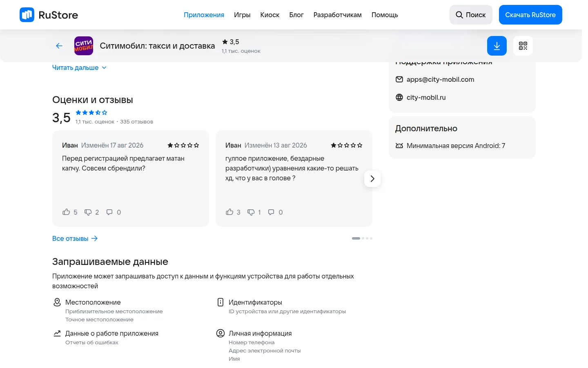Click the star icon next to 3,5 in header

point(225,42)
